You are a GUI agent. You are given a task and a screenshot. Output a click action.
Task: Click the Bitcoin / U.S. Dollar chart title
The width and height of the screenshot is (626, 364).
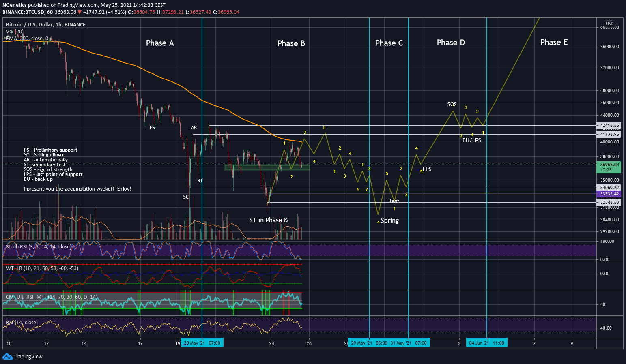coord(45,24)
